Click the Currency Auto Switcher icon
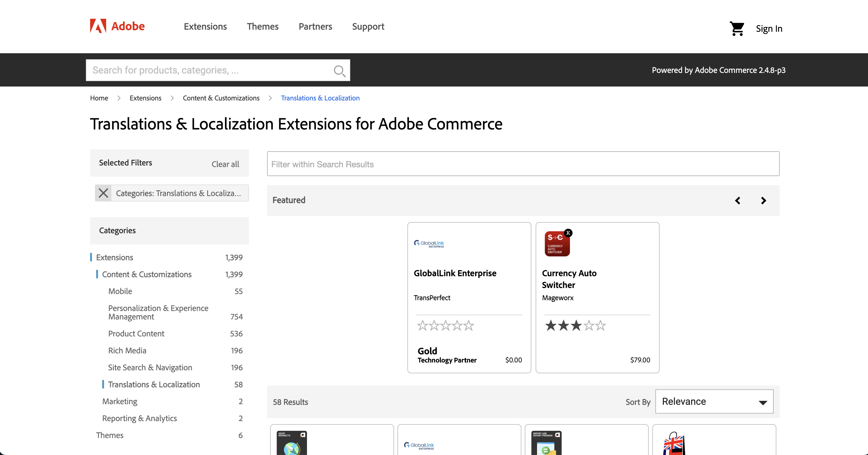 pyautogui.click(x=558, y=243)
